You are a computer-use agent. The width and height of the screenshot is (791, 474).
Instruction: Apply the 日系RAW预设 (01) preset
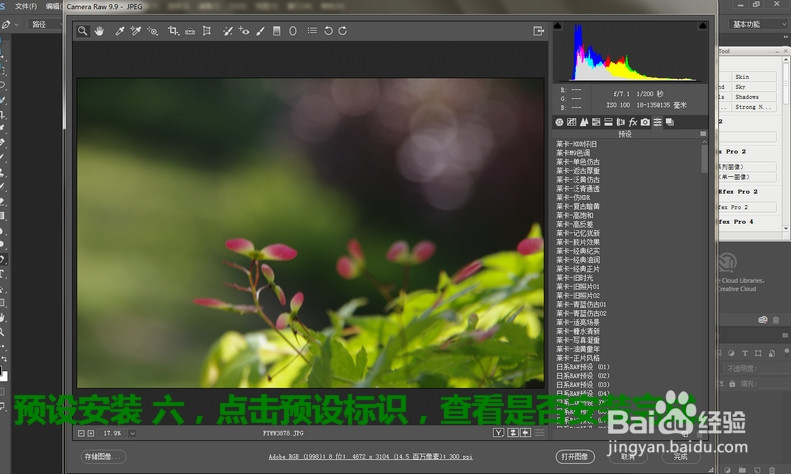click(x=583, y=367)
